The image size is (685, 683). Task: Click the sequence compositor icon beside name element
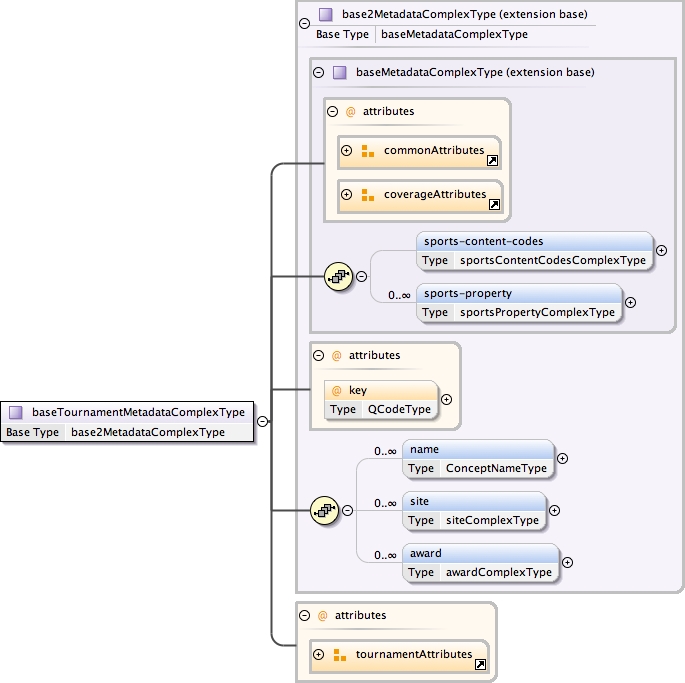[x=324, y=511]
